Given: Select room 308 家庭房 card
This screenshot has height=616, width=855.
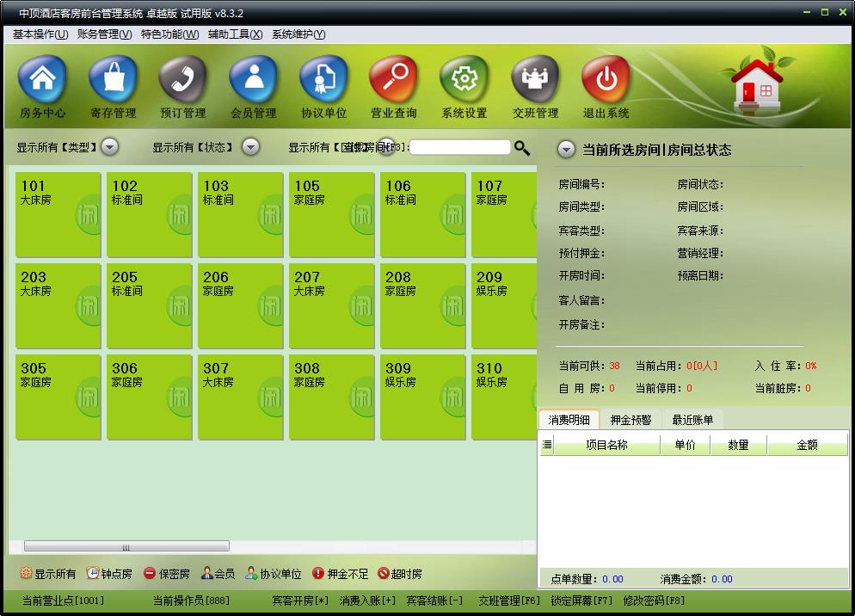Looking at the screenshot, I should (x=331, y=397).
